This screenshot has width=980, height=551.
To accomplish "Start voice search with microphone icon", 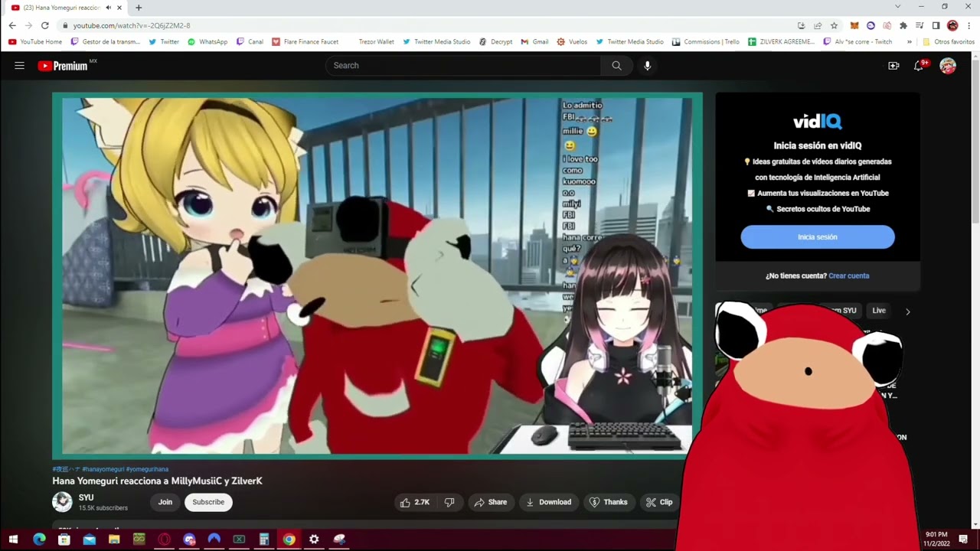I will [648, 66].
